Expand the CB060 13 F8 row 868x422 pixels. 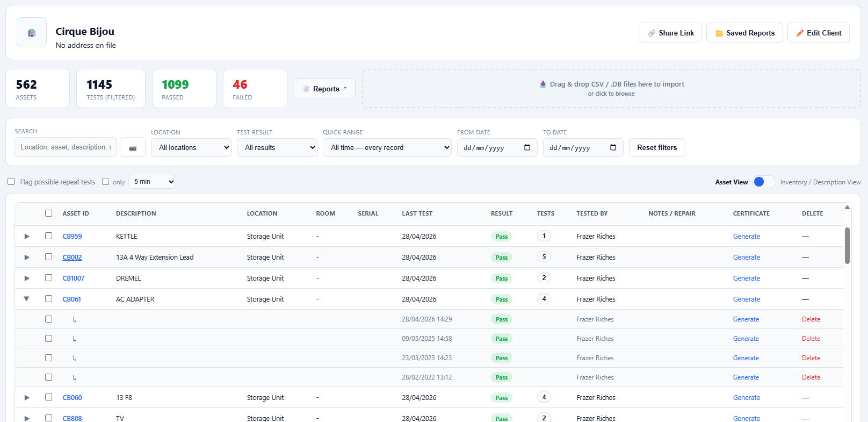point(27,398)
